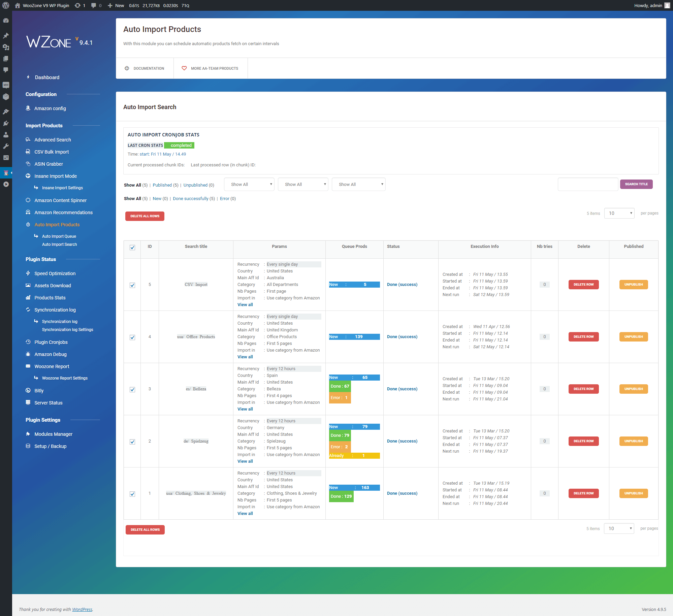Click the Search Title button
The height and width of the screenshot is (616, 673).
pos(636,184)
